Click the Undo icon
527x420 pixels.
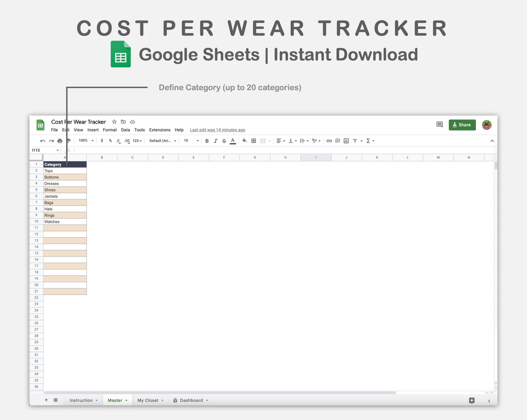43,140
